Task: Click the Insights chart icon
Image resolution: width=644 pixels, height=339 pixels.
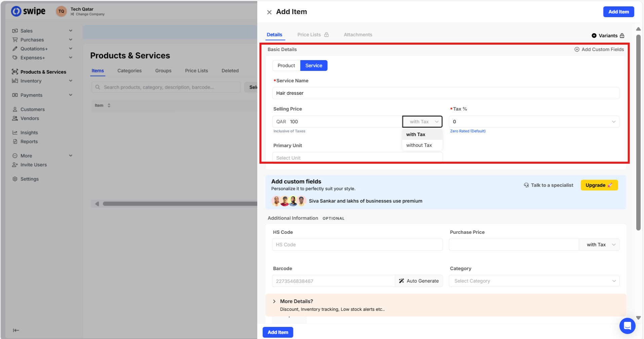Action: tap(15, 133)
